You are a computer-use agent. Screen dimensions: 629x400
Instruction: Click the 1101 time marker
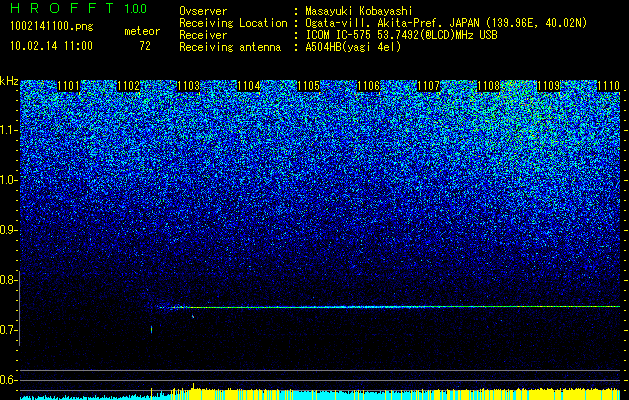tap(68, 86)
